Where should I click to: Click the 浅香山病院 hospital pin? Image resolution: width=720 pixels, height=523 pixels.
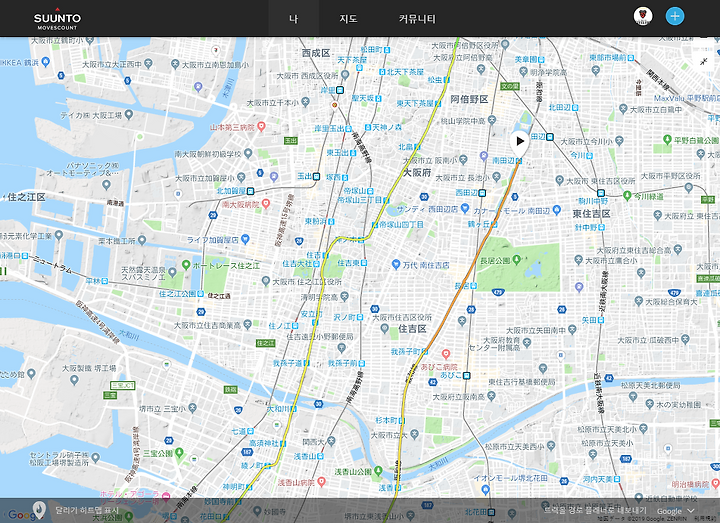[x=321, y=482]
